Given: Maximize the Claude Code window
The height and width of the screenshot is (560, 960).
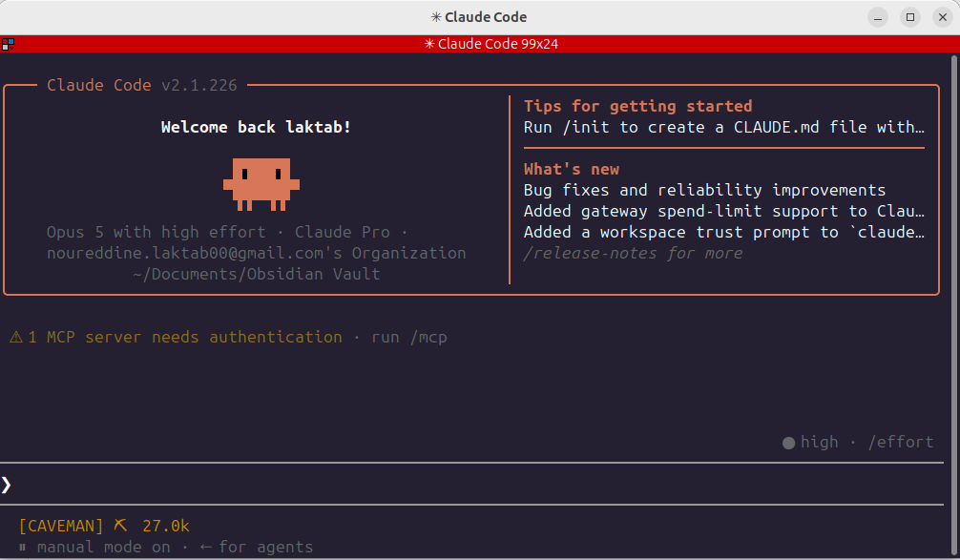Looking at the screenshot, I should (x=910, y=17).
